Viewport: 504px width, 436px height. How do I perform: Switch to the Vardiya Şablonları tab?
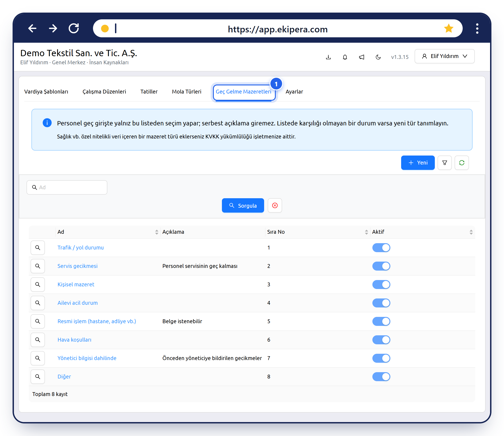(46, 91)
